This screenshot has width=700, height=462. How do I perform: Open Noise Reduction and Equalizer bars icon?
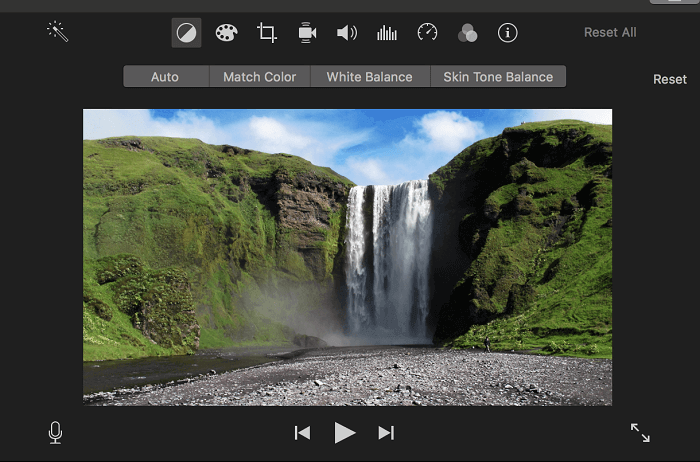(x=387, y=33)
